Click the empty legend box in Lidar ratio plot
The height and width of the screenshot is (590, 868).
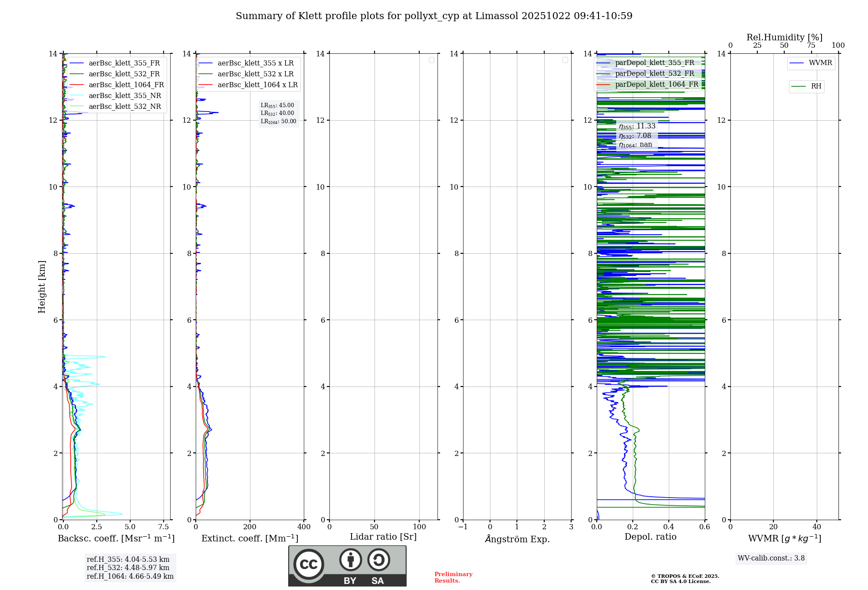[431, 60]
